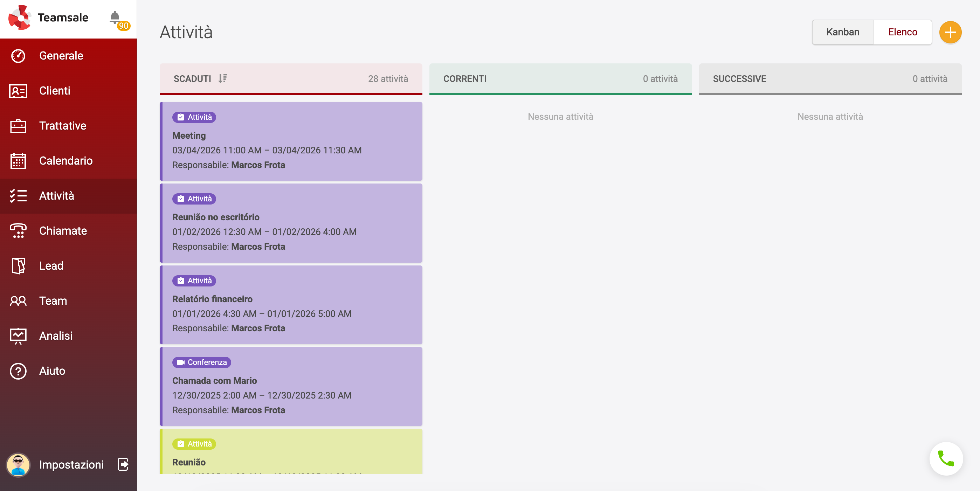Select the Aiuto help menu item

point(52,371)
